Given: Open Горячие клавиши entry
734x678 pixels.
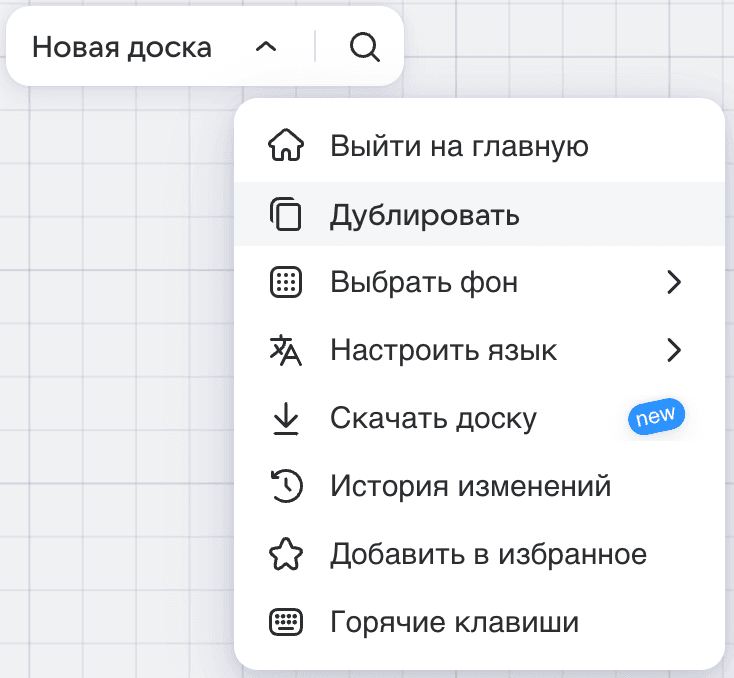Looking at the screenshot, I should tap(479, 622).
